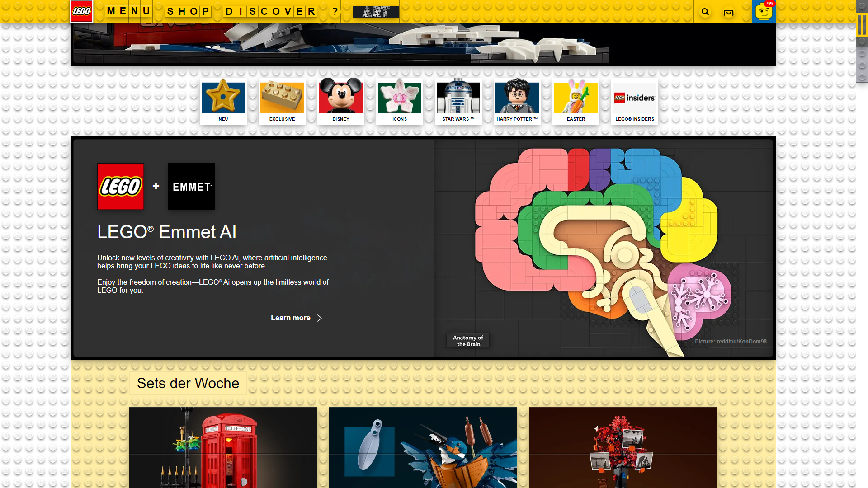Select the NEU category star tile
The image size is (868, 488).
223,101
